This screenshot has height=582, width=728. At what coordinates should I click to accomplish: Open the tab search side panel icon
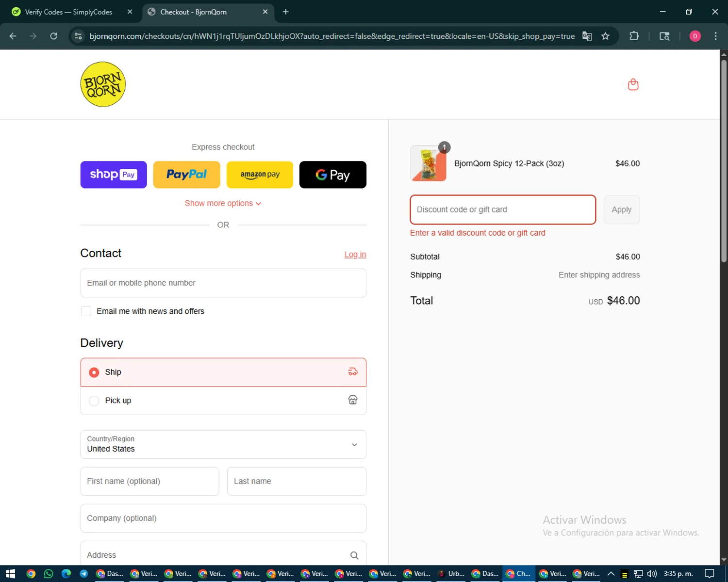click(664, 36)
